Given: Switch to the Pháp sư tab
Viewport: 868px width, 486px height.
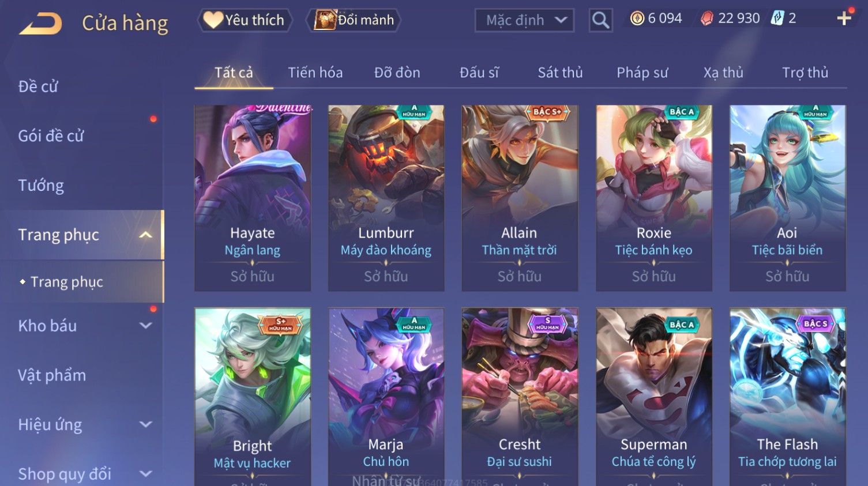Looking at the screenshot, I should pyautogui.click(x=642, y=73).
